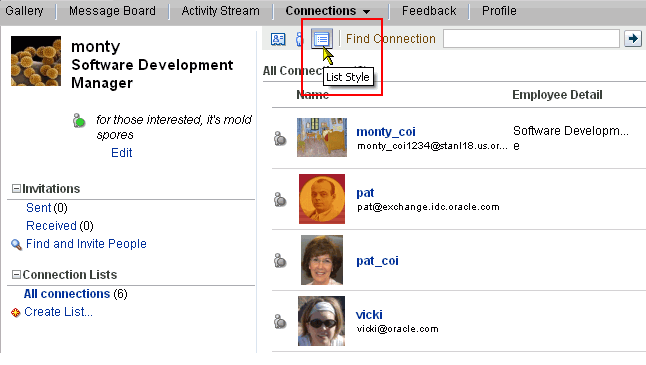Click the presence icon beside pat_coi
Viewport: 646px width, 365px height.
280,260
